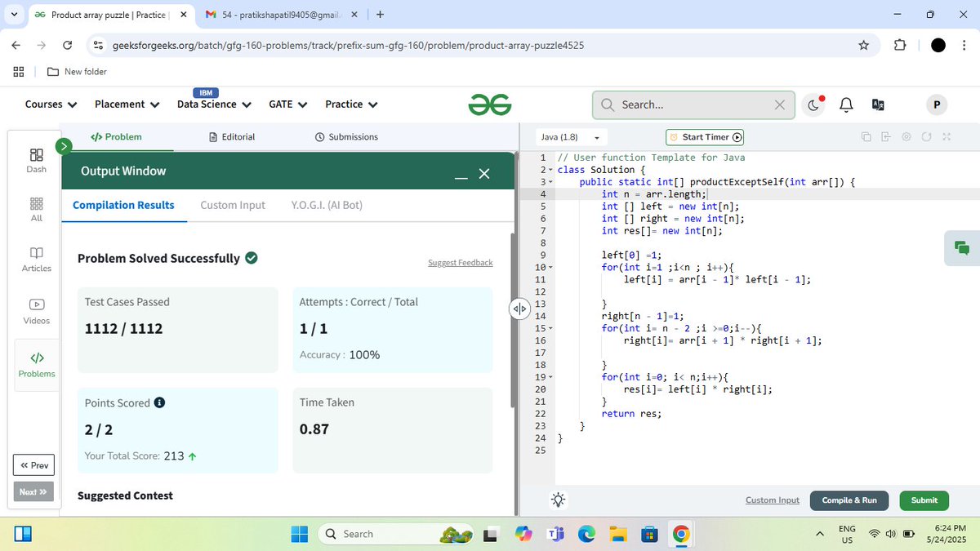Open the notifications bell
Viewport: 980px width, 551px height.
846,104
